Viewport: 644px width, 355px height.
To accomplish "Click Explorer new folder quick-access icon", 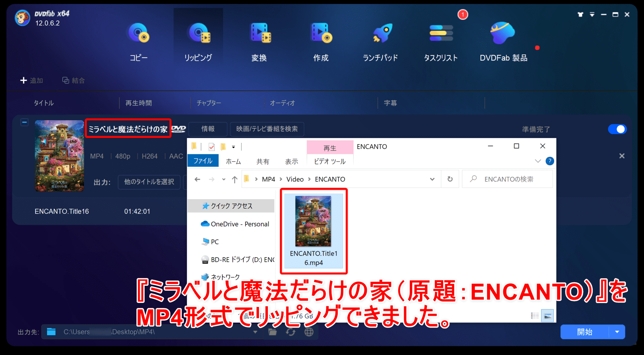I will point(223,147).
